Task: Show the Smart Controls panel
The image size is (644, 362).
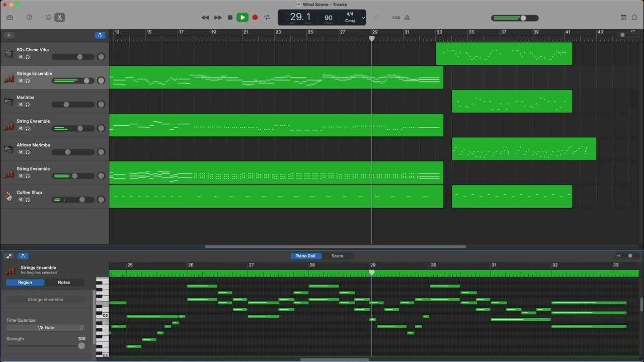Action: pos(48,17)
